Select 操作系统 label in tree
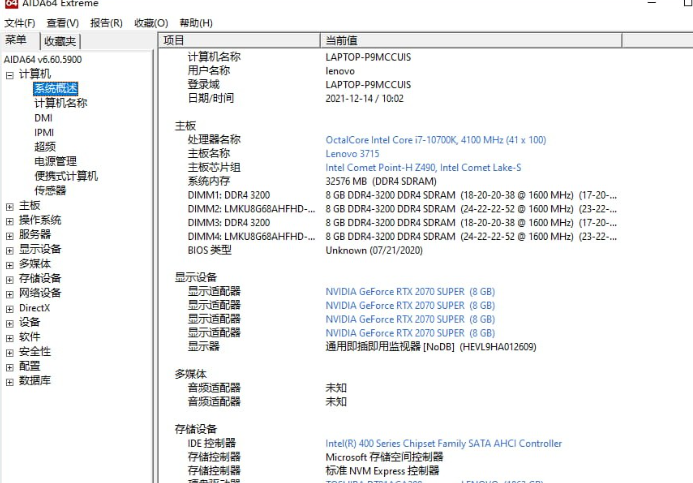The width and height of the screenshot is (693, 483). [40, 220]
